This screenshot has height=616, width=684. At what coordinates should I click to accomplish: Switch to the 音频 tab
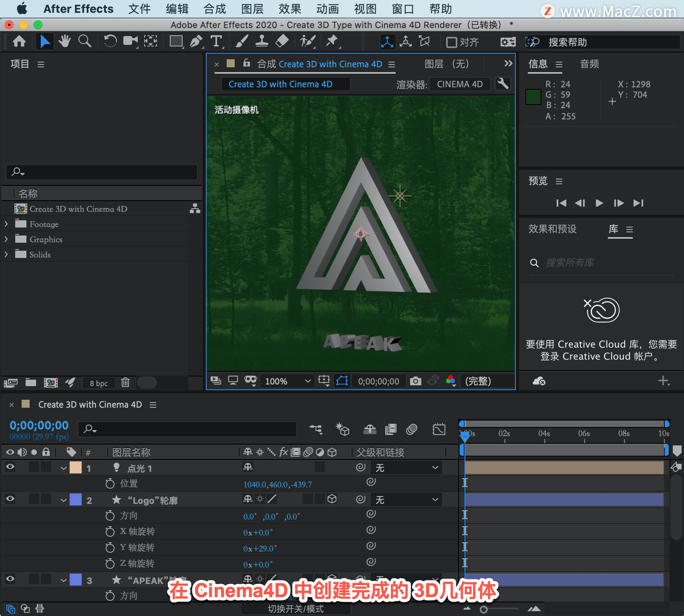pyautogui.click(x=589, y=64)
